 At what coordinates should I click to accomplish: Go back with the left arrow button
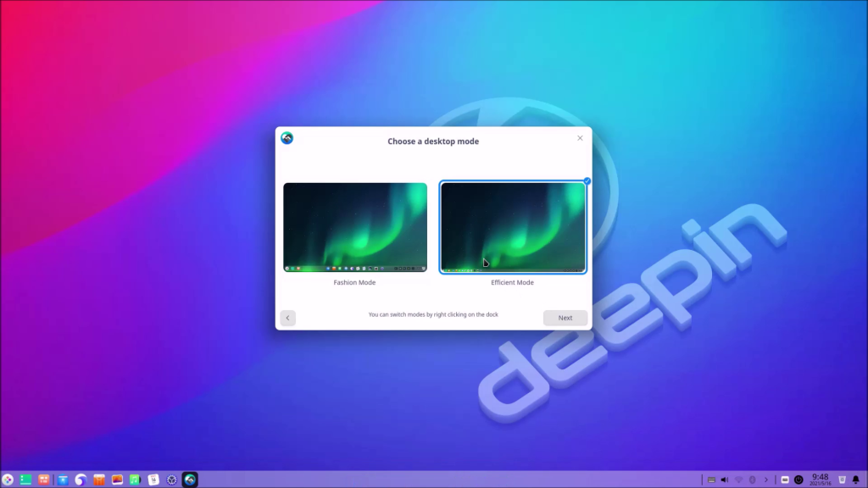click(288, 318)
